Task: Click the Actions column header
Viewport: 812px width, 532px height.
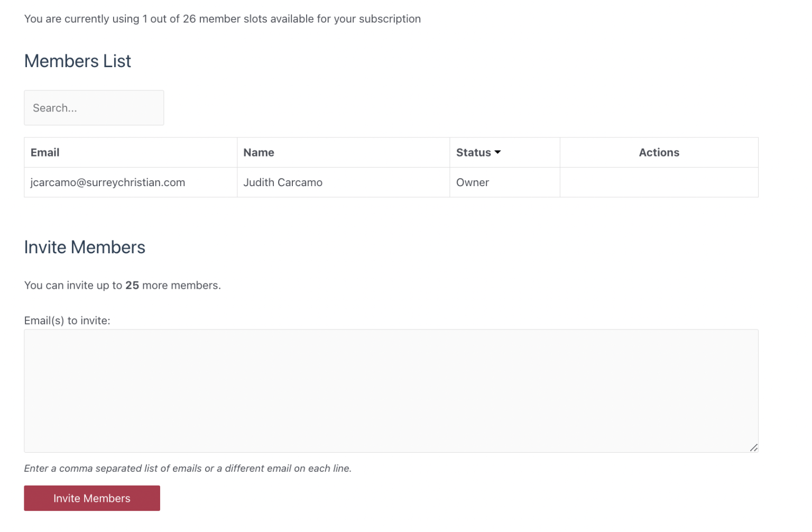Action: [659, 152]
